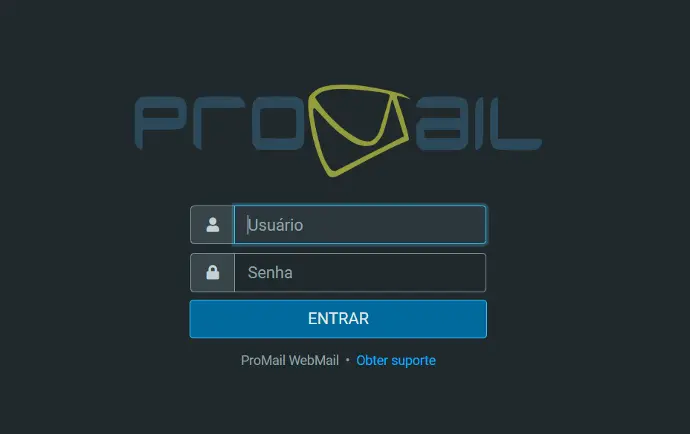The width and height of the screenshot is (690, 434).
Task: Focus the Usuário text field
Action: [x=360, y=224]
